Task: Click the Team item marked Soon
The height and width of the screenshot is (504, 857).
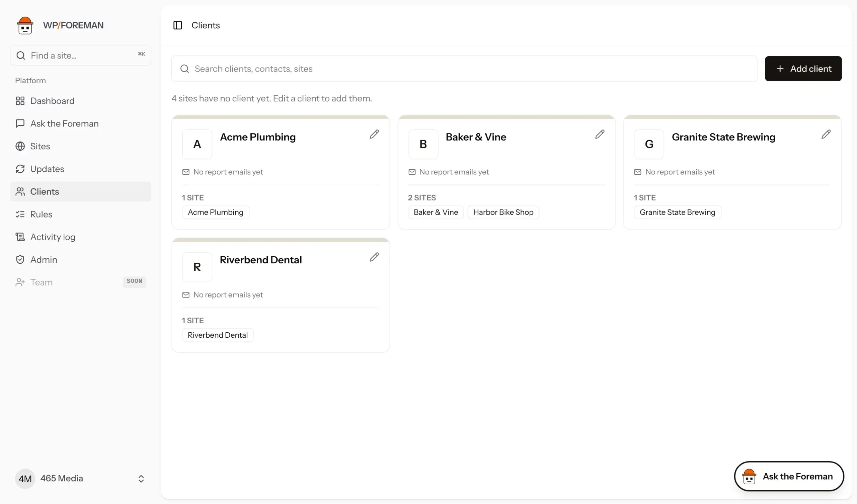Action: pyautogui.click(x=81, y=282)
